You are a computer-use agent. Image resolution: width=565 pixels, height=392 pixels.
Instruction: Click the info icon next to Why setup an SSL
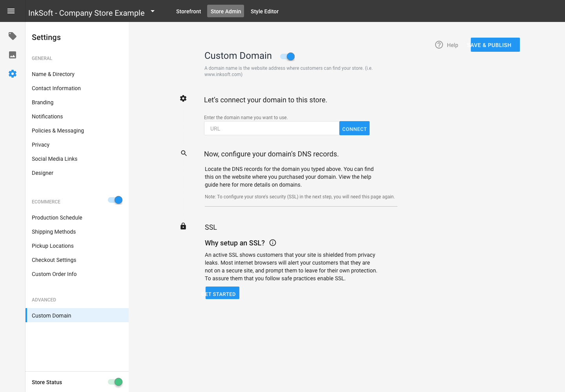coord(273,243)
